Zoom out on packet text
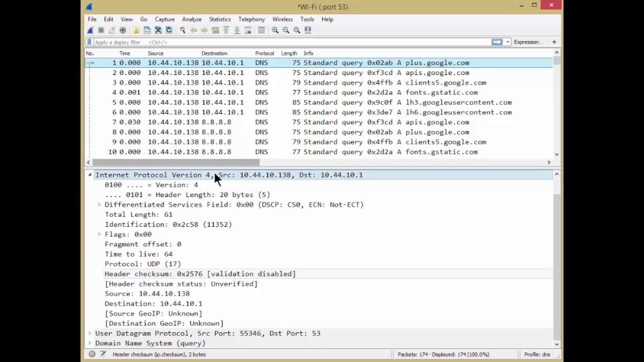The height and width of the screenshot is (362, 644). tap(286, 30)
